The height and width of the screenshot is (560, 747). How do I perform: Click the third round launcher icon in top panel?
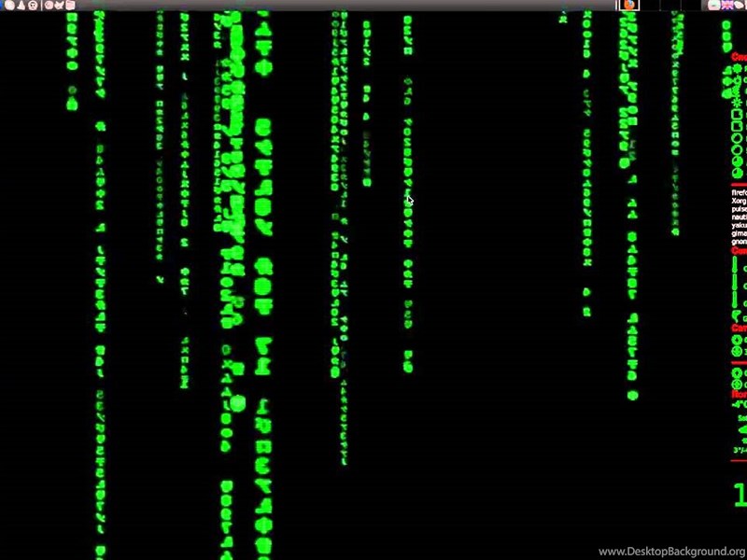pos(33,5)
